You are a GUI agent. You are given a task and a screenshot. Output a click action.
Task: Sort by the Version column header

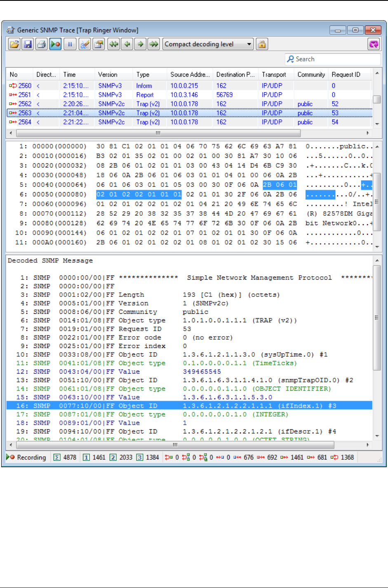[x=114, y=75]
